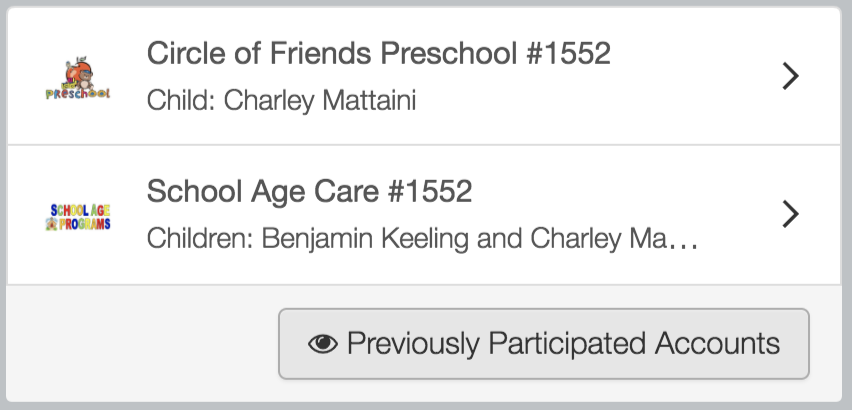Screen dimensions: 852x410
Task: Select the 'Child: Charley Mattaini' line
Action: (x=281, y=100)
